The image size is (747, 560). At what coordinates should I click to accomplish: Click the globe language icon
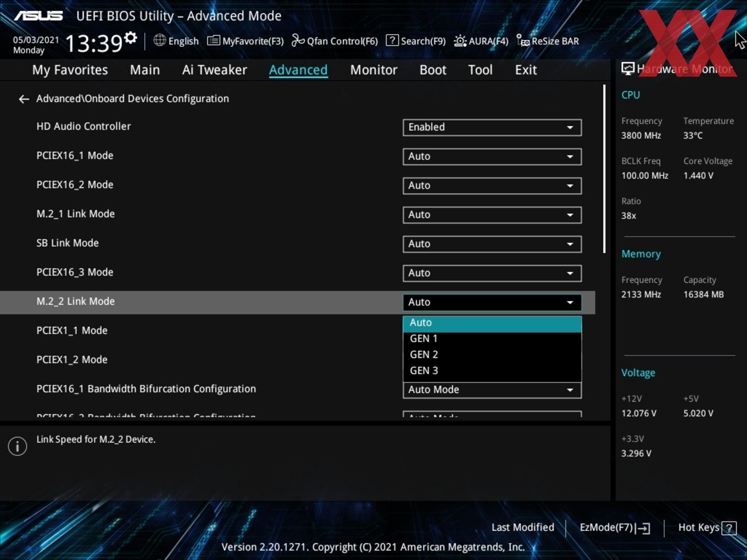point(159,40)
